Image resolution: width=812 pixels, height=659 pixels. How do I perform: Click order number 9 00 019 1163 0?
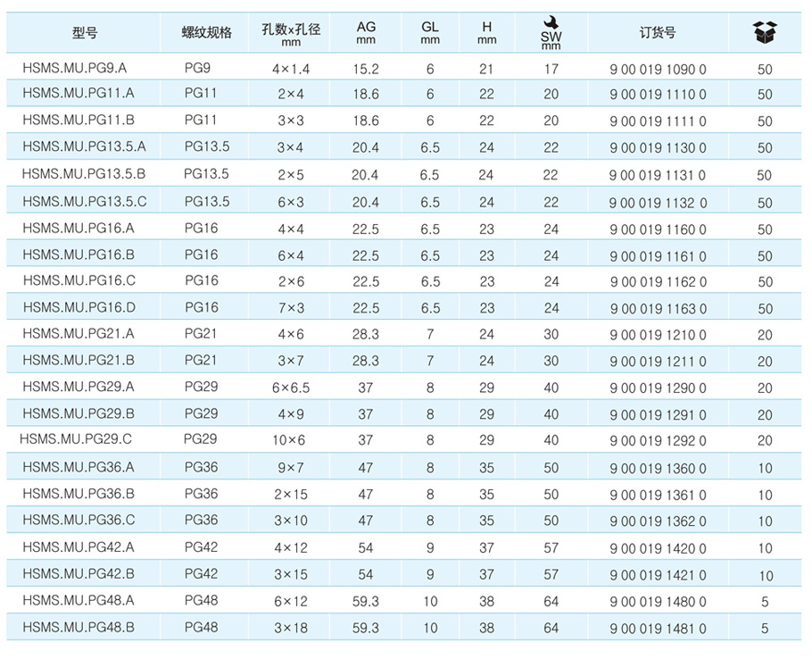click(659, 309)
